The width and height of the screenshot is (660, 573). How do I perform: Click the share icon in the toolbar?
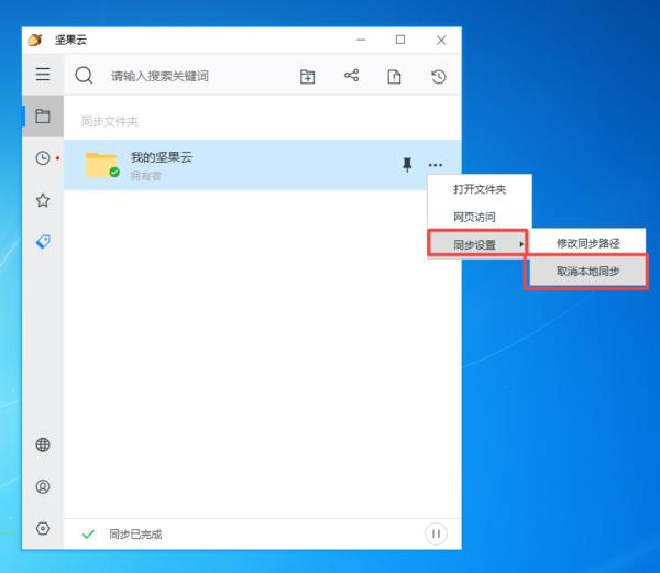pyautogui.click(x=351, y=75)
